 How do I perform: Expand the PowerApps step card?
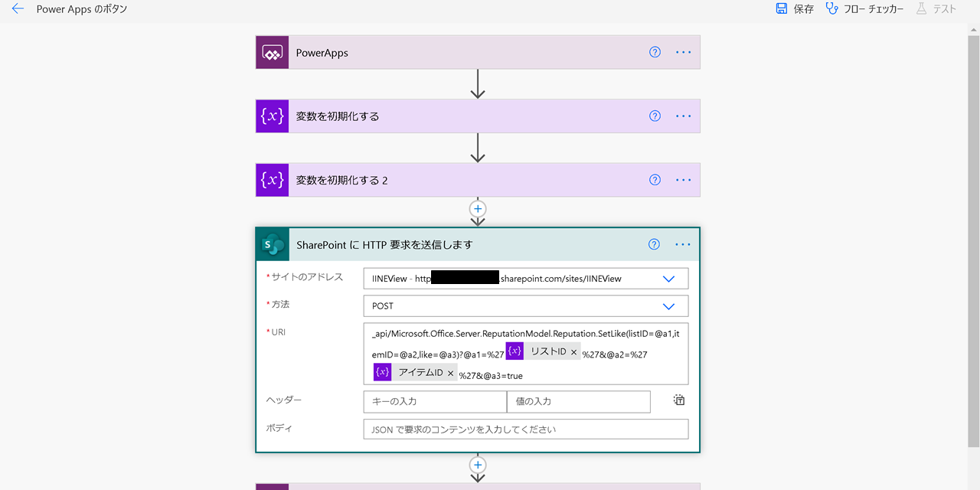[x=478, y=53]
